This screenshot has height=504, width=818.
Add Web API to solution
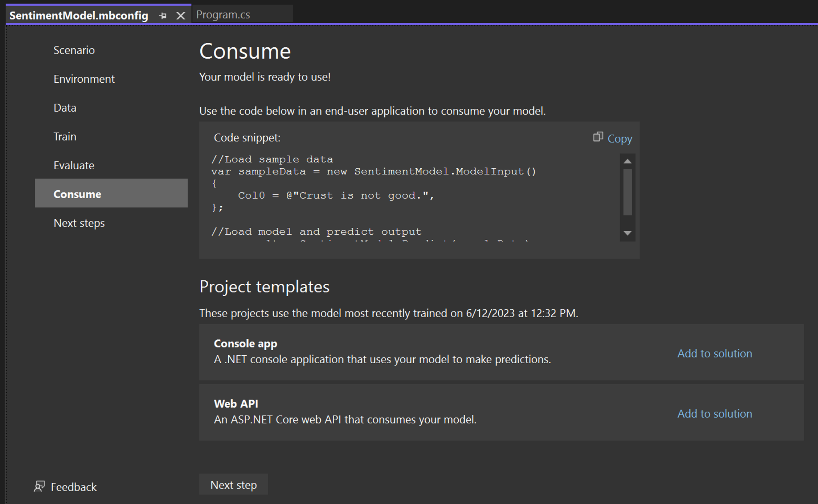714,413
